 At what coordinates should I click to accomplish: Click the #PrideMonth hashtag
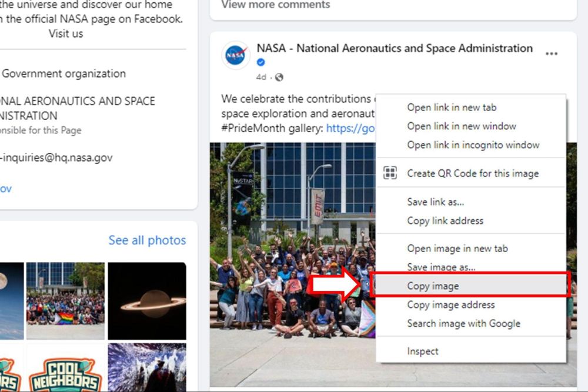point(253,128)
